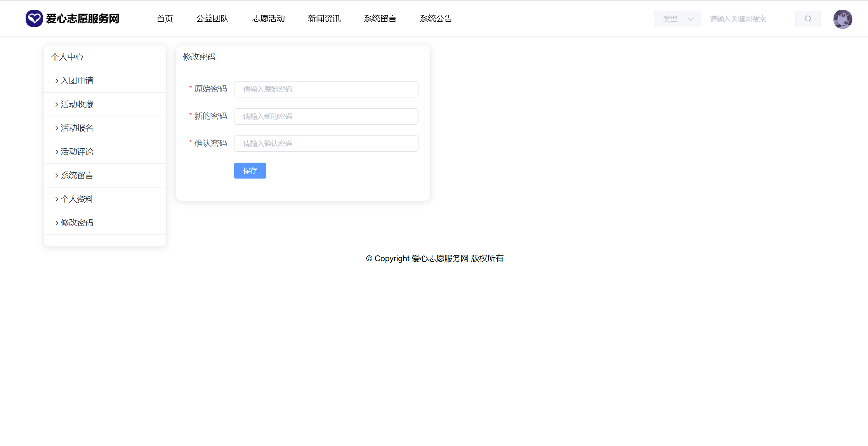Go to 首页 in top navigation

click(x=165, y=19)
